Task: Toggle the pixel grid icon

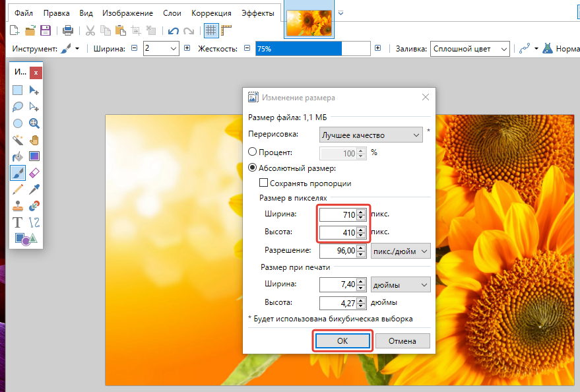Action: (x=211, y=30)
